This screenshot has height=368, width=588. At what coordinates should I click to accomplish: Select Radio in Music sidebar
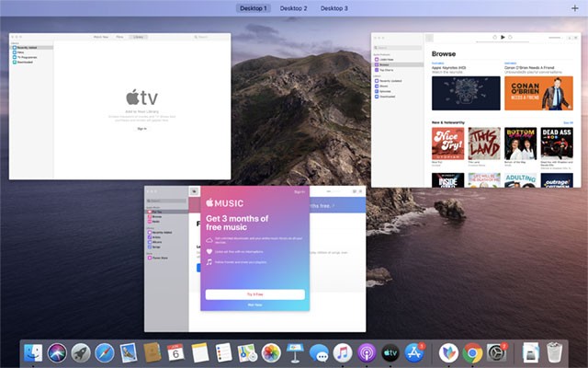[x=166, y=222]
